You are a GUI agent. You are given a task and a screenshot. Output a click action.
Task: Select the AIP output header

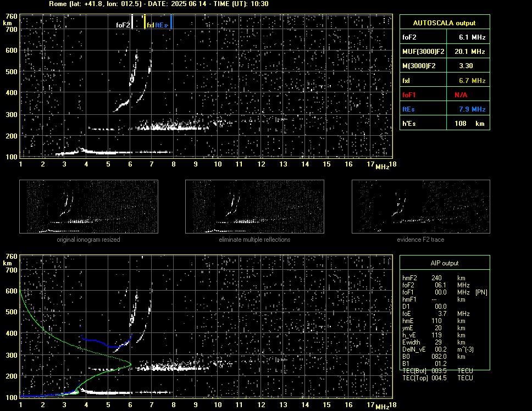(445, 263)
